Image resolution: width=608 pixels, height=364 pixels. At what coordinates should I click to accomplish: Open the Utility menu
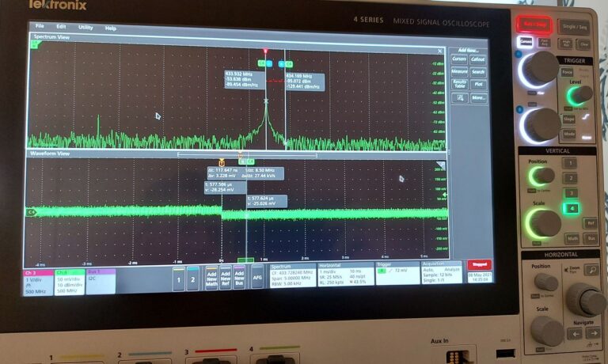(x=85, y=27)
